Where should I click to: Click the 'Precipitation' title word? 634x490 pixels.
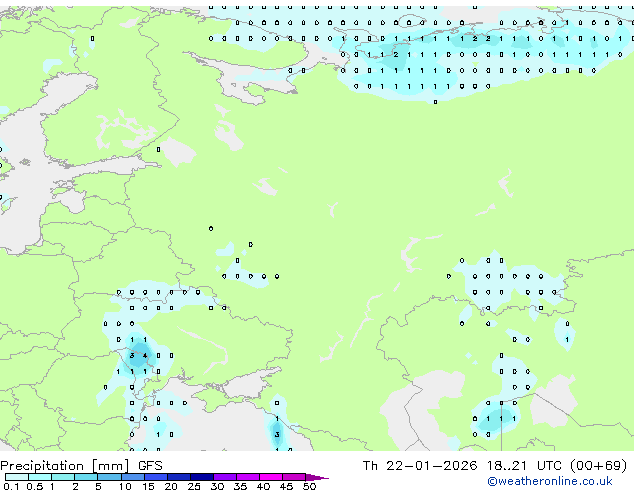[42, 466]
